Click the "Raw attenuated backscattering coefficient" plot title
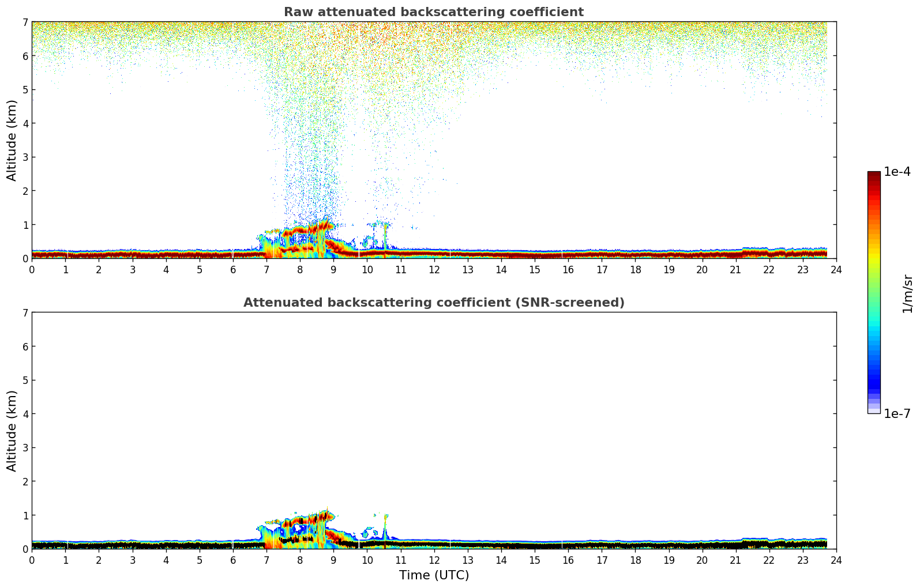Image resolution: width=920 pixels, height=588 pixels. (x=433, y=12)
